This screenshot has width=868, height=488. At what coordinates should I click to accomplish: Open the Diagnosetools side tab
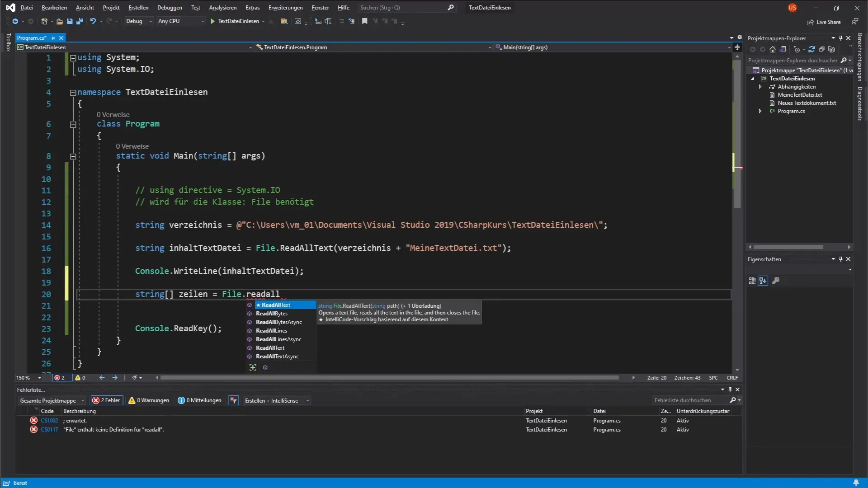point(860,104)
